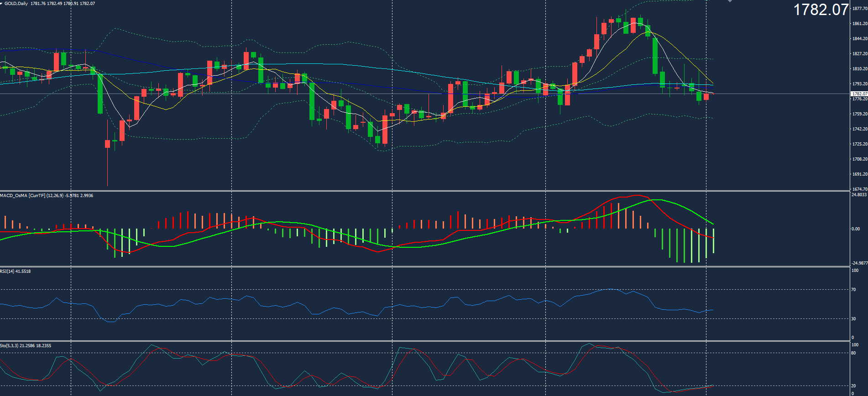Click the Stochastic 80 level label
Screen dimensions: 868x396
click(853, 353)
